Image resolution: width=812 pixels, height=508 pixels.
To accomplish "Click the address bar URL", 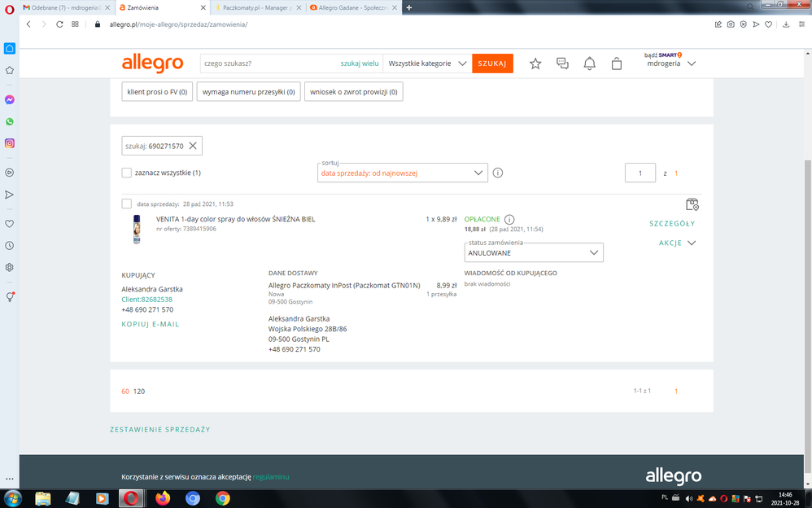I will [178, 24].
